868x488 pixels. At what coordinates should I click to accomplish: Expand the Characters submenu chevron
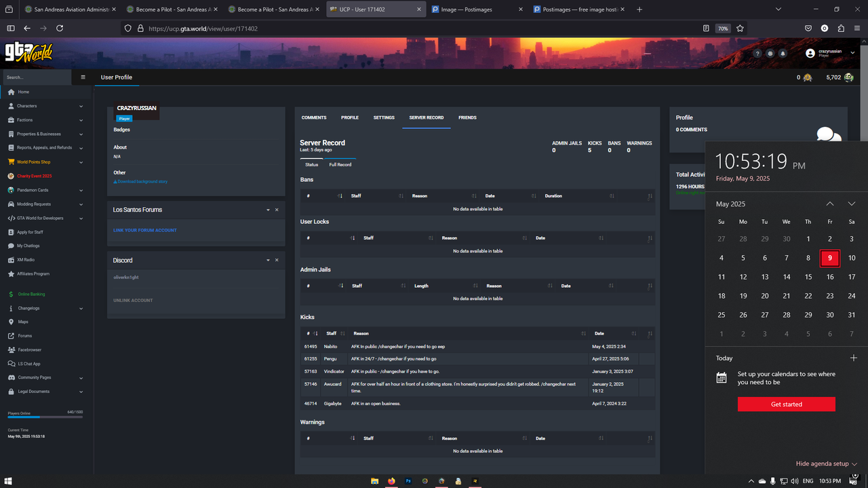click(81, 106)
